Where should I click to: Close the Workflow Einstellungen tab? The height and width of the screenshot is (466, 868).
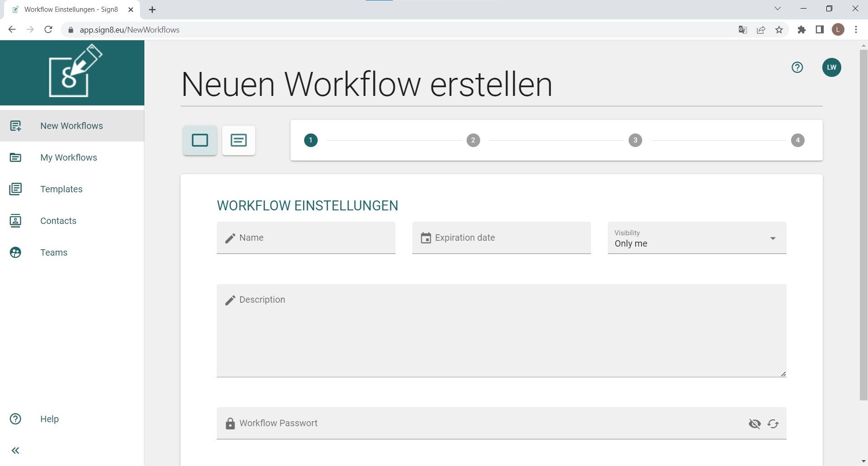[131, 10]
